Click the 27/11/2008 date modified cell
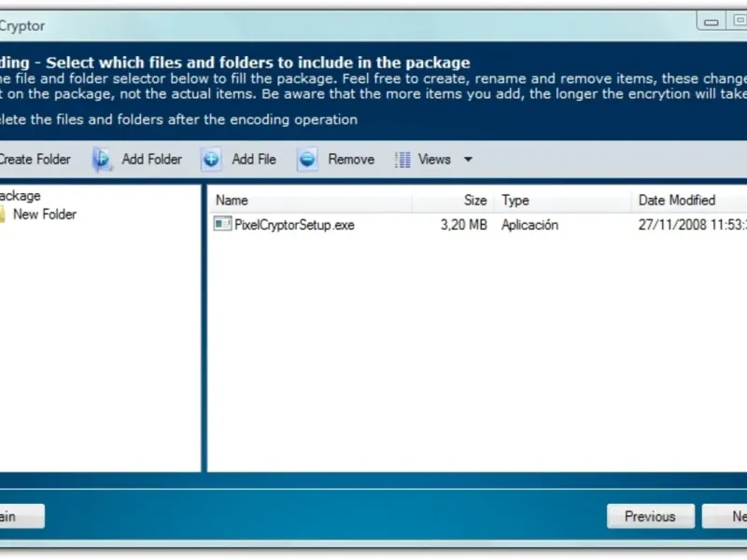Image resolution: width=747 pixels, height=560 pixels. click(x=692, y=225)
